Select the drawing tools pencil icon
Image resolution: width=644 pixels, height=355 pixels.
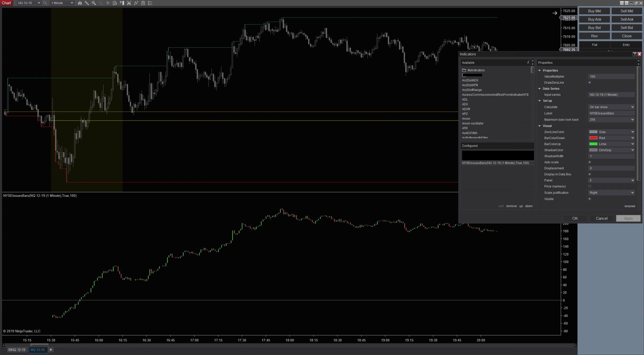(x=87, y=3)
